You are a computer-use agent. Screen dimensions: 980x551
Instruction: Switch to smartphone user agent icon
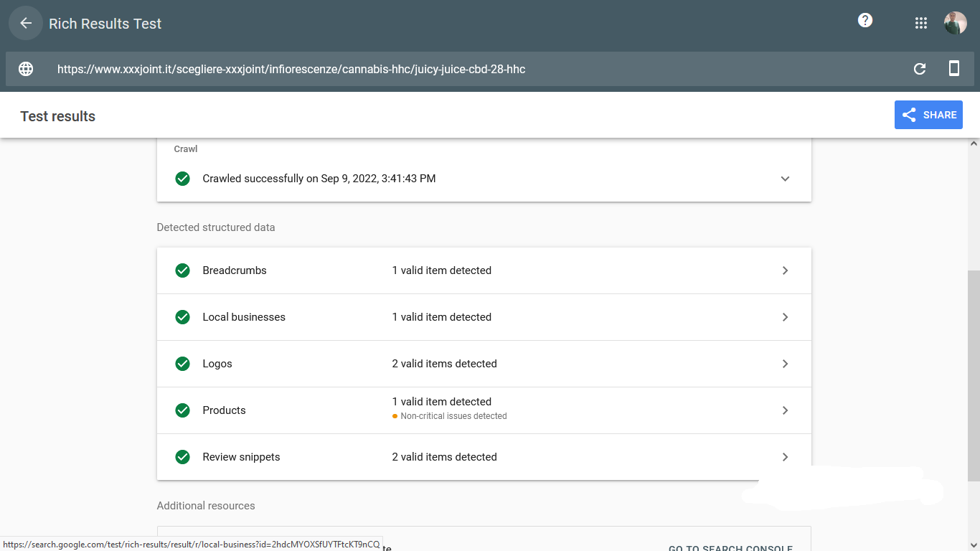[x=953, y=69]
